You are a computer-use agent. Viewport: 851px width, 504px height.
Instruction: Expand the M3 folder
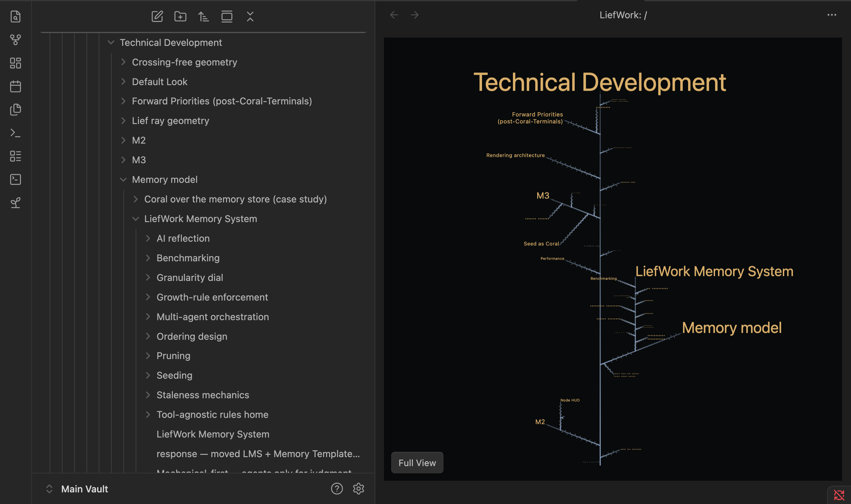123,160
